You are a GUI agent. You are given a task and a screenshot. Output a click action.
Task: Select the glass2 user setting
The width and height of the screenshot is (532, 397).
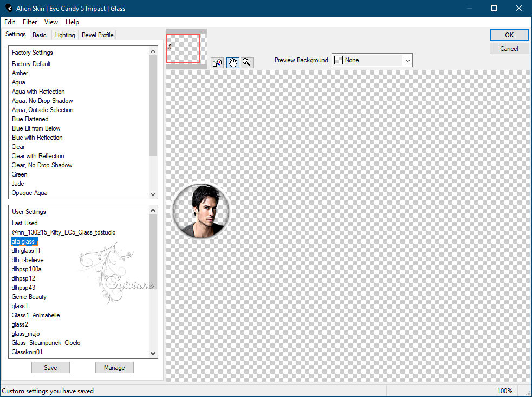coord(20,324)
